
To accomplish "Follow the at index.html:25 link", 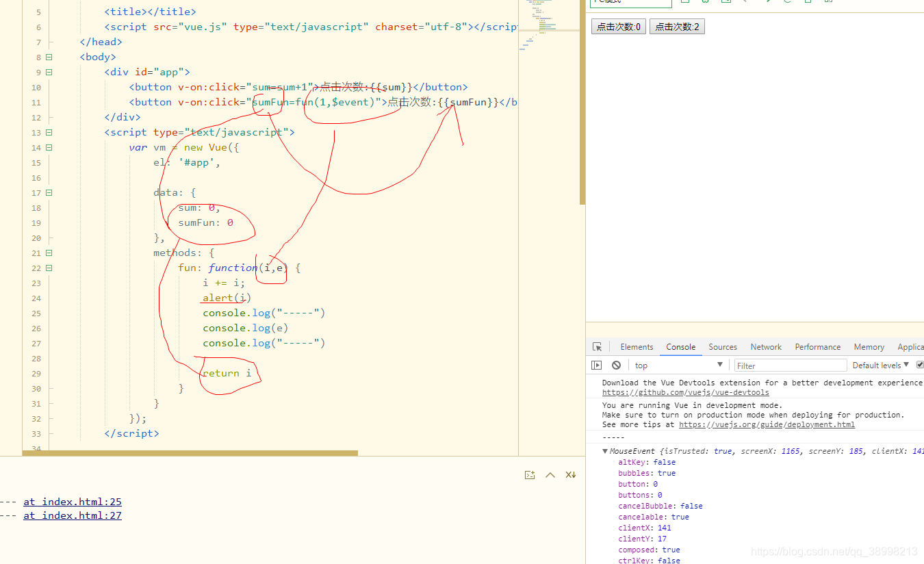I will 73,502.
